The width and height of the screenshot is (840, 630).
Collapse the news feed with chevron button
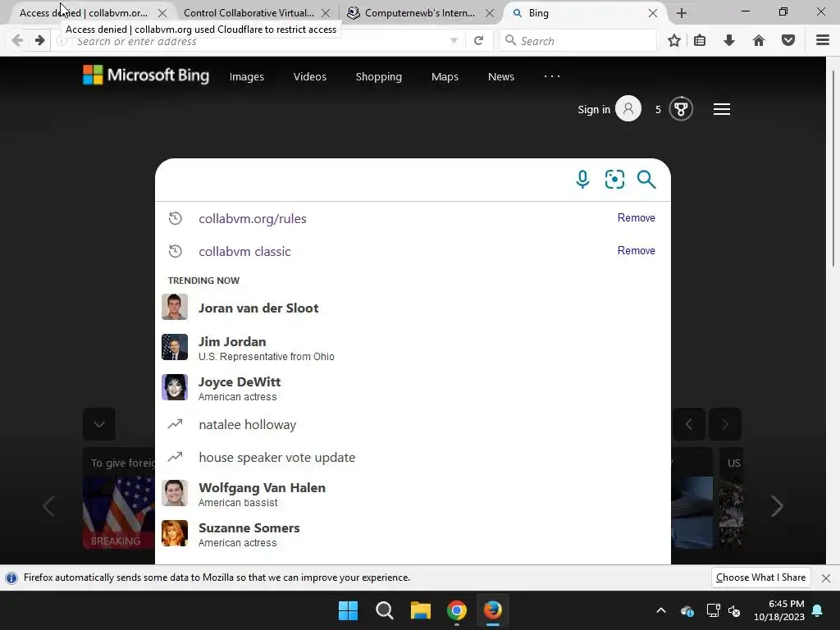[x=99, y=424]
